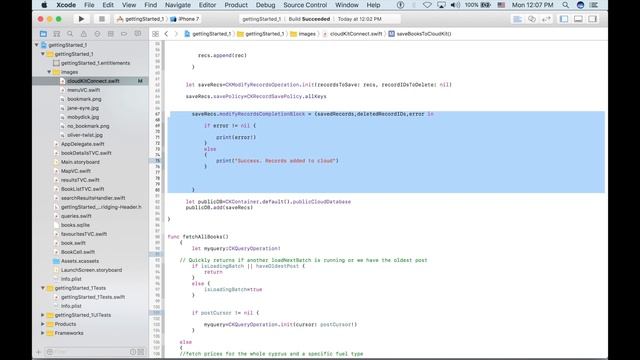Click the cloudKitConnect.swift breadcrumb
The width and height of the screenshot is (640, 360).
point(353,34)
